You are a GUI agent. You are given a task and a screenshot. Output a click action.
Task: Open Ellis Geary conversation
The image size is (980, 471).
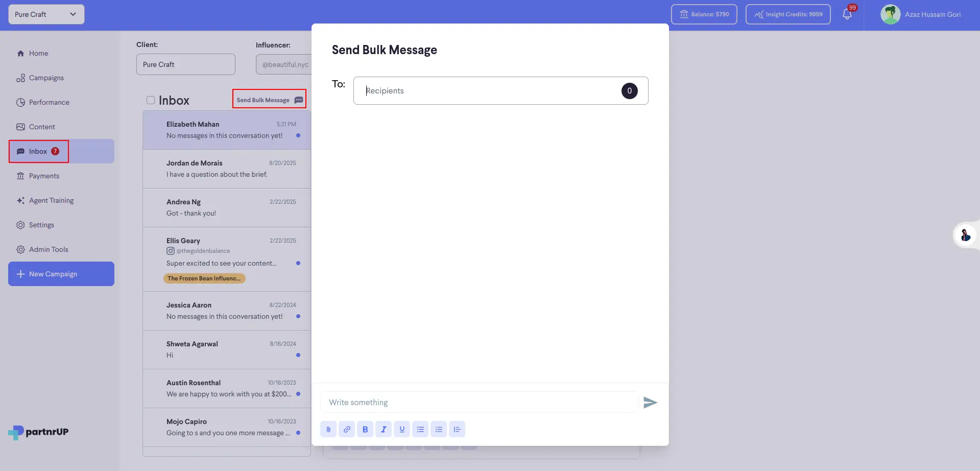[x=227, y=260]
